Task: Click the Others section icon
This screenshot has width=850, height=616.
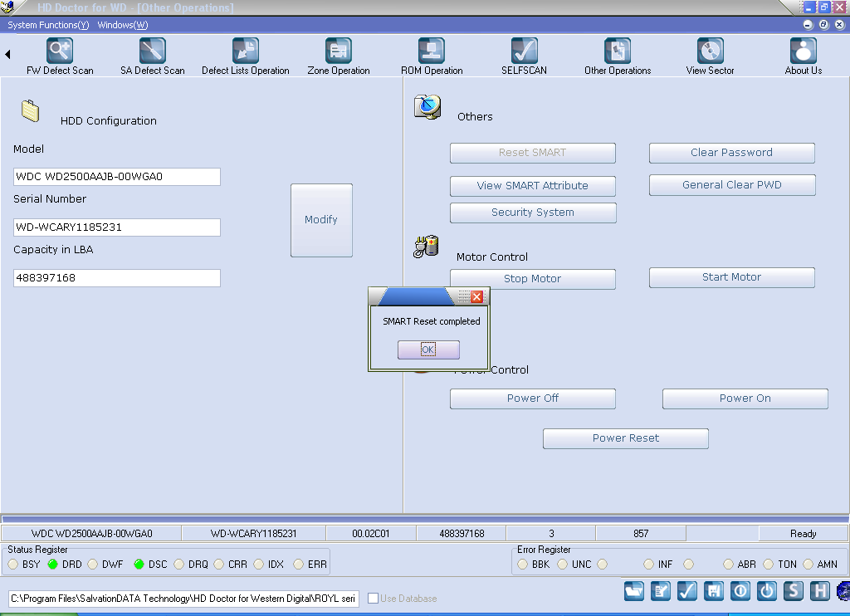Action: coord(427,107)
